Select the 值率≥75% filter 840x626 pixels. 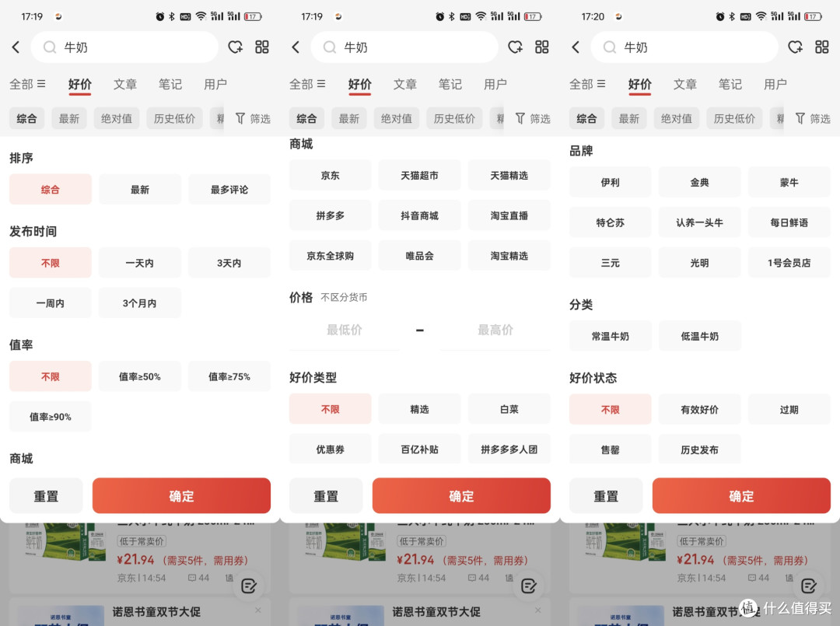point(229,376)
